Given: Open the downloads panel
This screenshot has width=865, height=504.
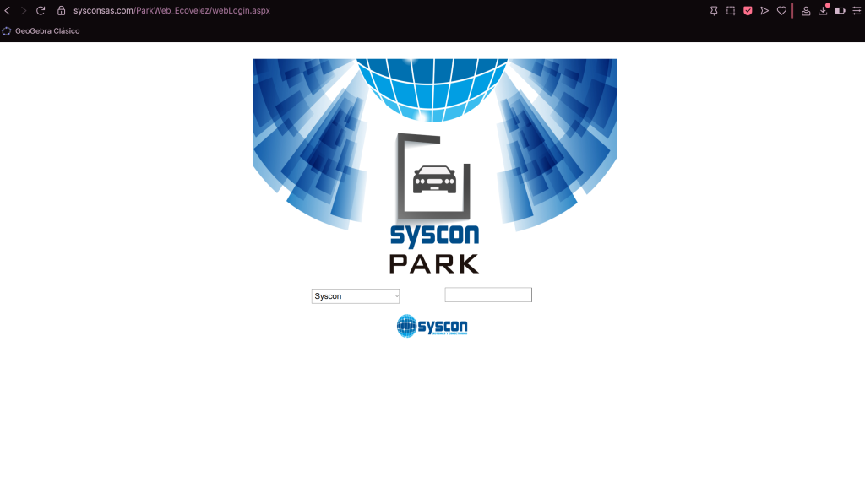Looking at the screenshot, I should 823,10.
